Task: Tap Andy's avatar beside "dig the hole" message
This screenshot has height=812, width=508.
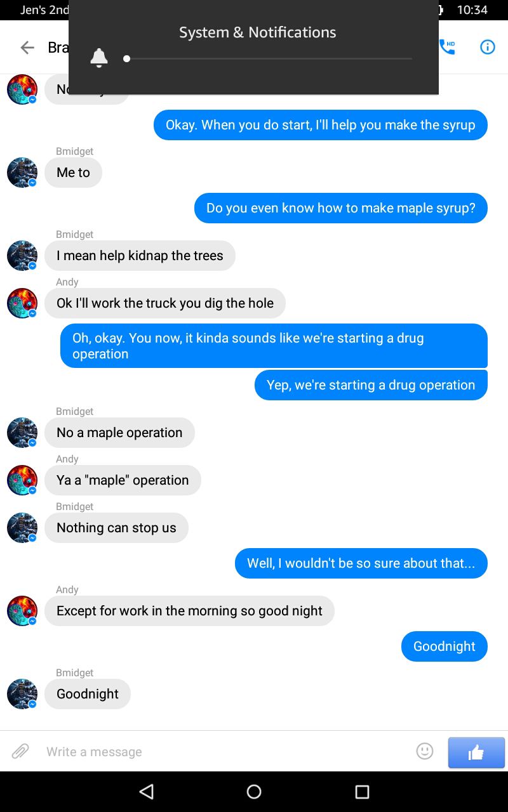Action: (x=22, y=303)
